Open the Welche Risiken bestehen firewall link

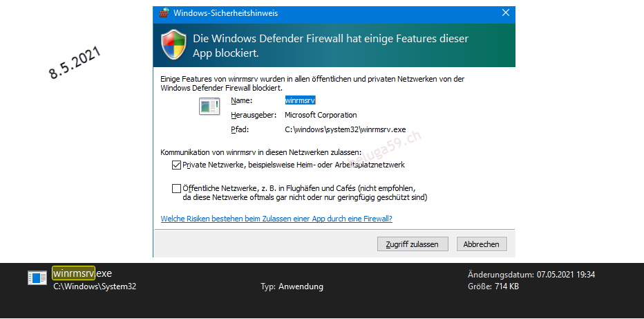click(x=276, y=219)
